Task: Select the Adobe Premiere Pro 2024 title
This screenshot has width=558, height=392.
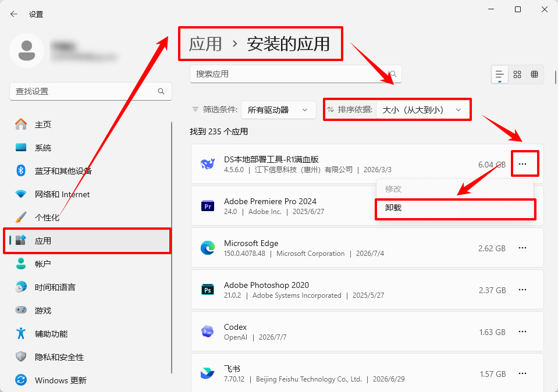Action: (x=270, y=201)
